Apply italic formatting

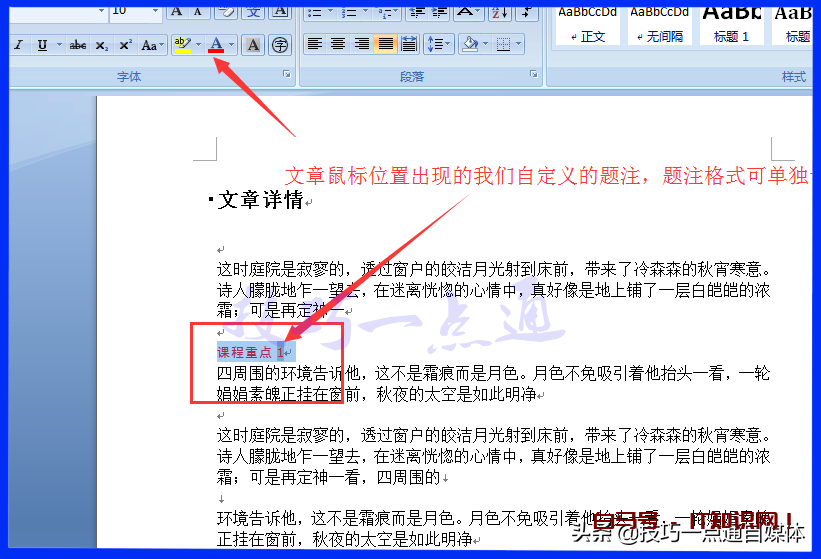pyautogui.click(x=19, y=45)
